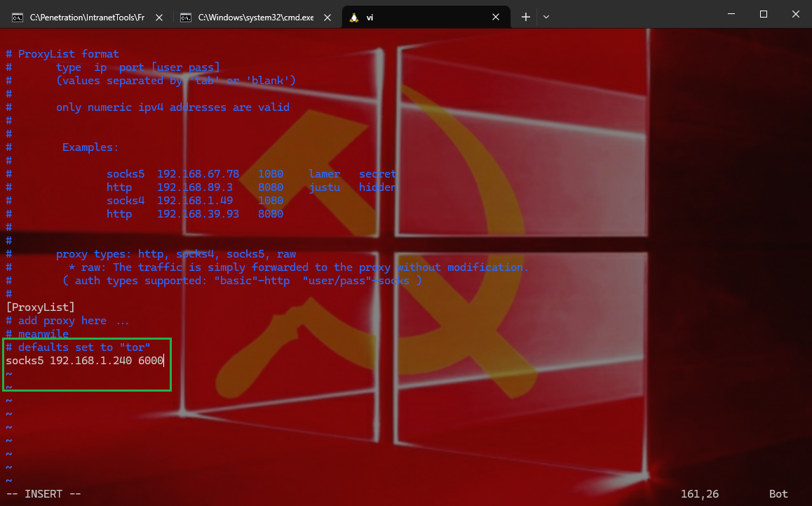This screenshot has height=506, width=812.
Task: Click the Linux penguin icon on vi tab
Action: click(354, 17)
